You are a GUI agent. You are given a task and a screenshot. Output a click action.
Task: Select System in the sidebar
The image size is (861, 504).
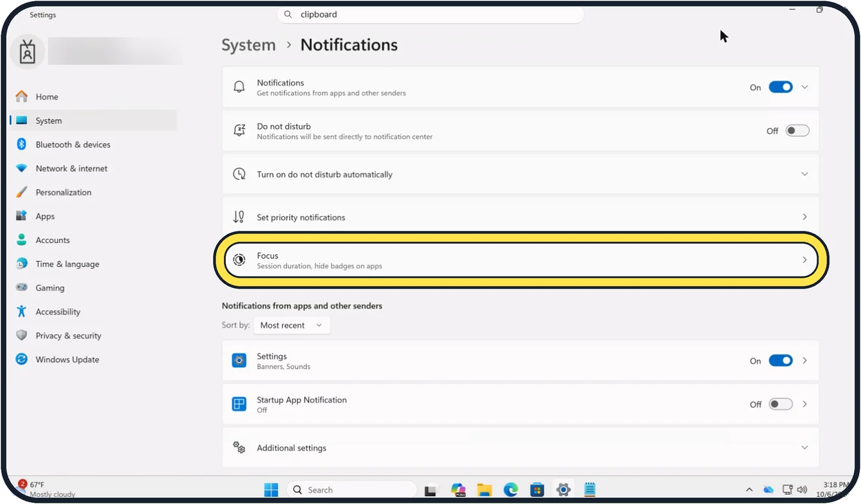click(x=93, y=121)
